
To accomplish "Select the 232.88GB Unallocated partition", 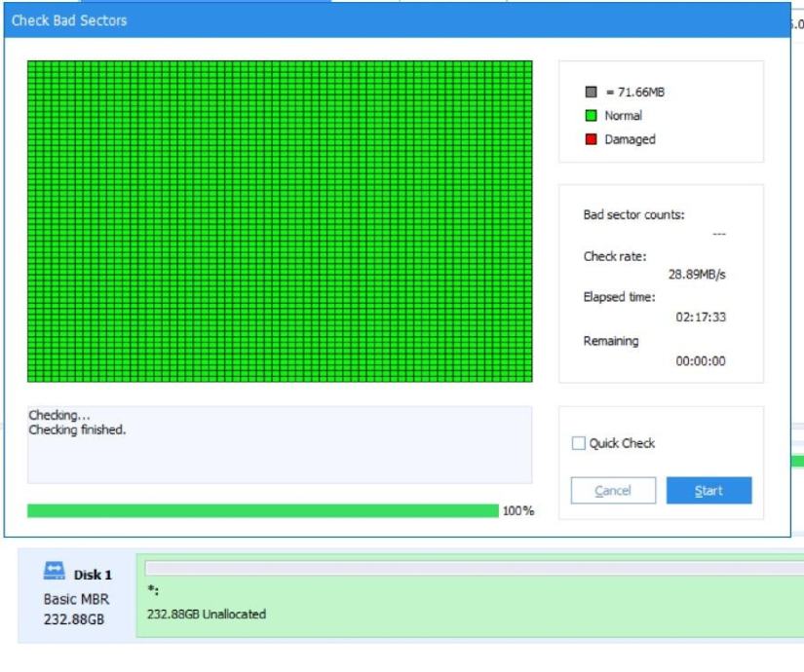I will tap(470, 596).
